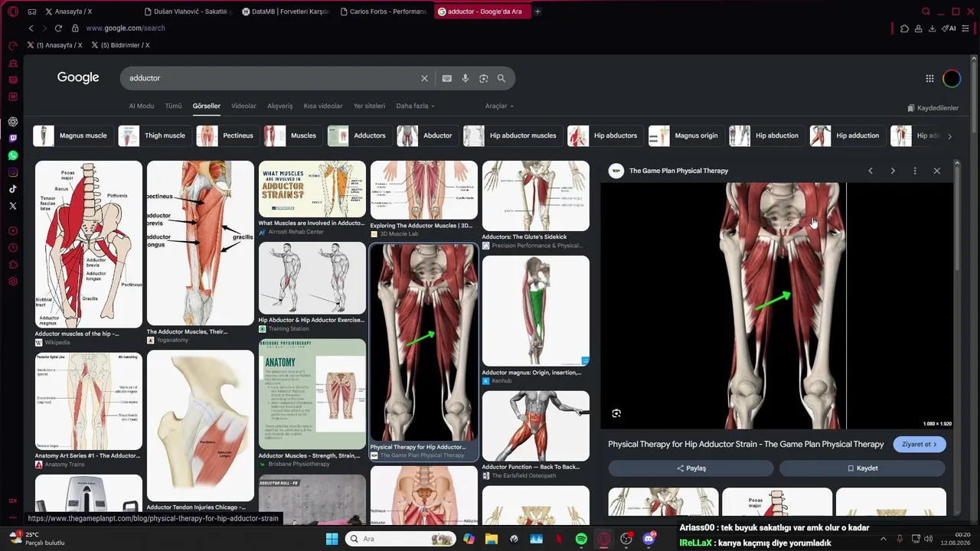
Task: Open the '(5) Bildirimler / X' bookmark
Action: pos(120,45)
